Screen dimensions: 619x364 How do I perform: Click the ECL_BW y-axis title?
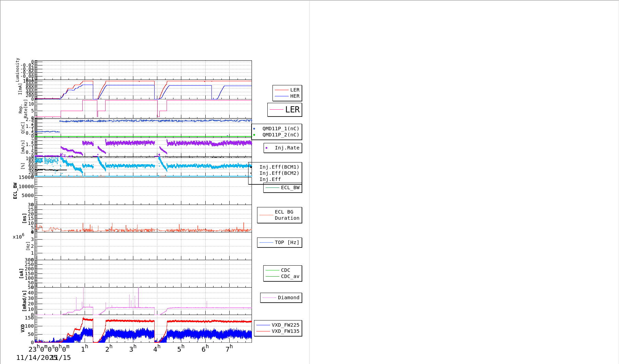coord(15,191)
